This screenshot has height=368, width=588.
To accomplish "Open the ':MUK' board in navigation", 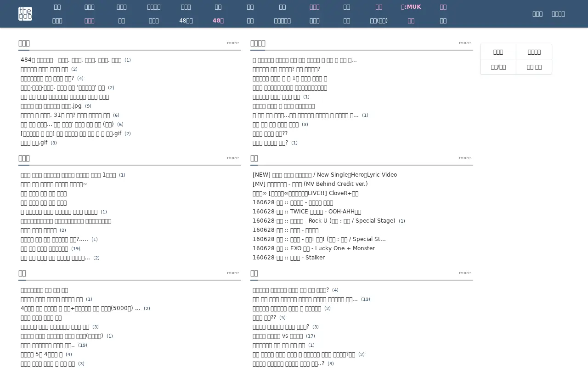I will click(x=411, y=7).
